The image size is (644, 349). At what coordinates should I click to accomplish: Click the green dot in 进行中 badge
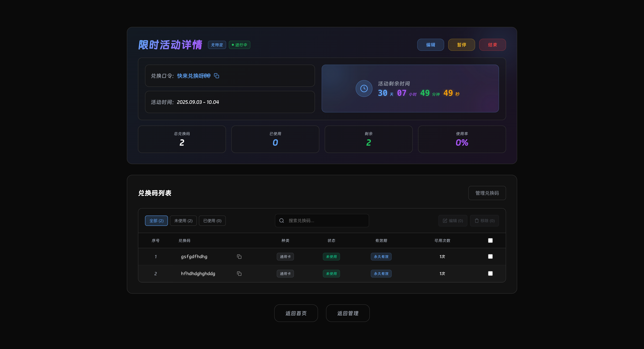[233, 45]
